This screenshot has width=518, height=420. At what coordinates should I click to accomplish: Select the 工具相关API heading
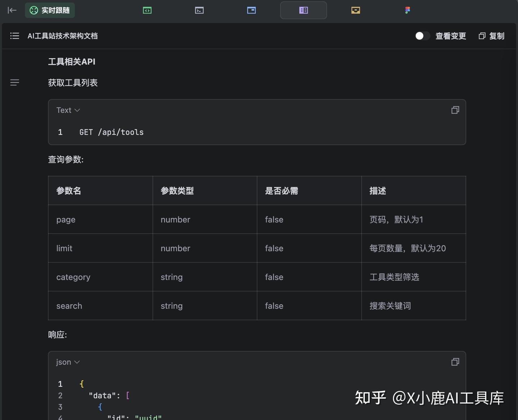pyautogui.click(x=72, y=61)
